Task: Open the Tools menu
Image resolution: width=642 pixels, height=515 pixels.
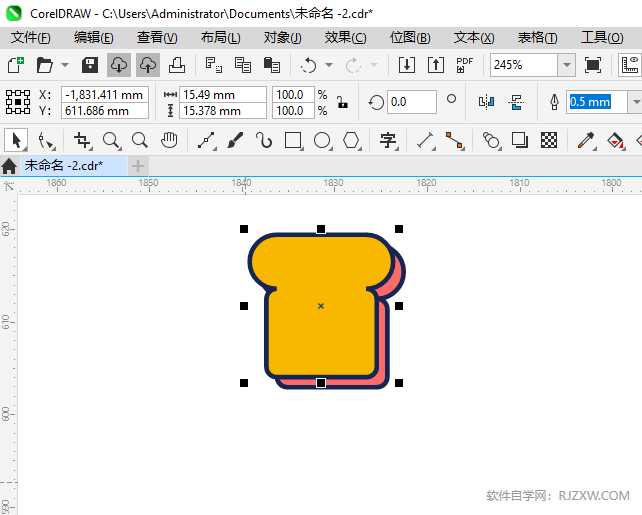Action: click(602, 38)
